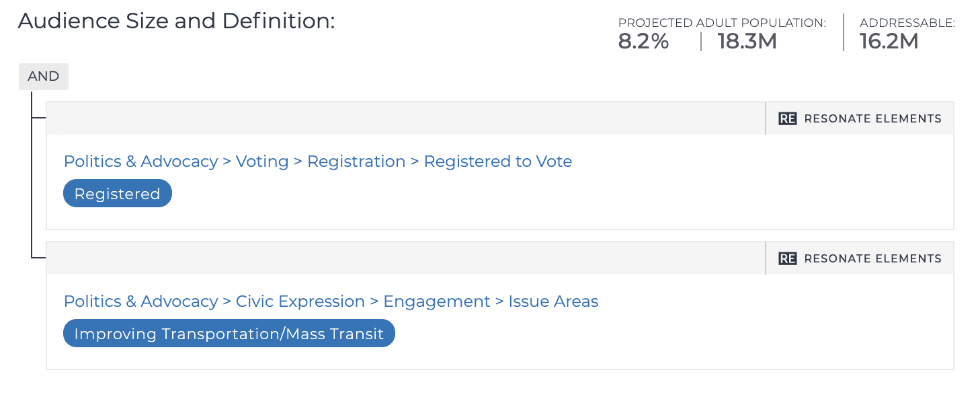Click first Resonate Elements label
Screen dimensions: 980x393
[x=872, y=118]
